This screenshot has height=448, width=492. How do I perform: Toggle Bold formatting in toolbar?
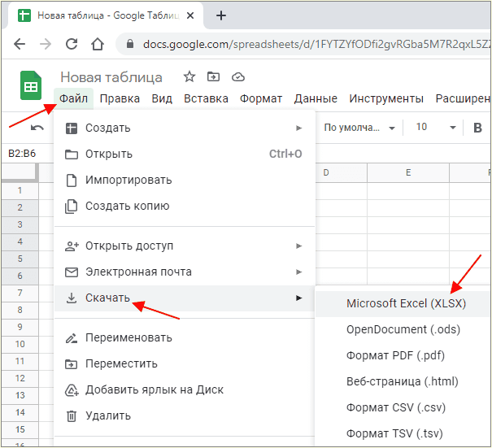[x=477, y=128]
